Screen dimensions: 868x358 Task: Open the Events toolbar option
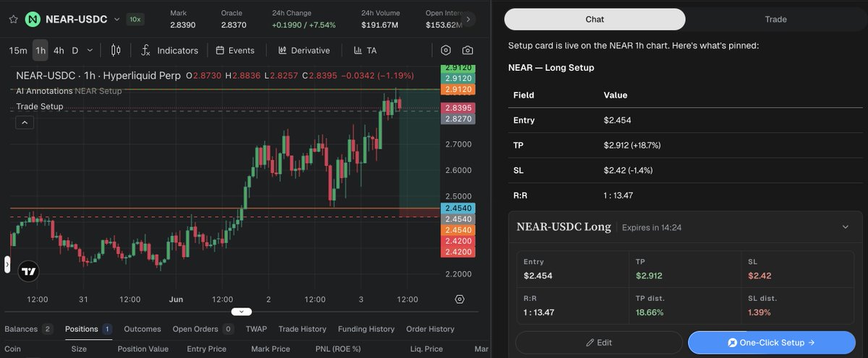click(235, 50)
